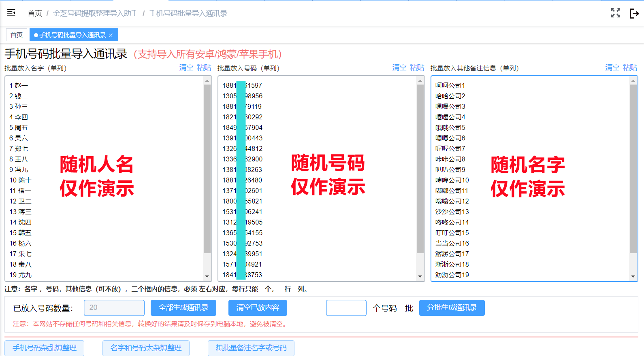
Task: Focus the batch size input field
Action: (346, 308)
